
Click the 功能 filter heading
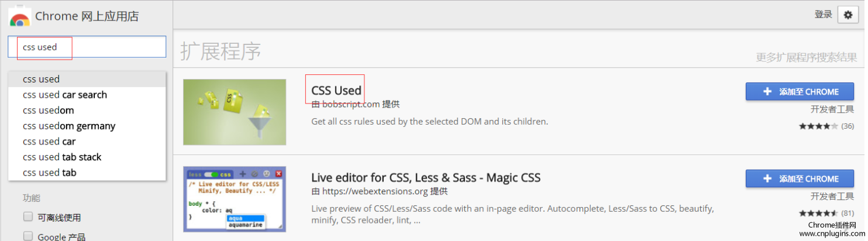pyautogui.click(x=32, y=198)
